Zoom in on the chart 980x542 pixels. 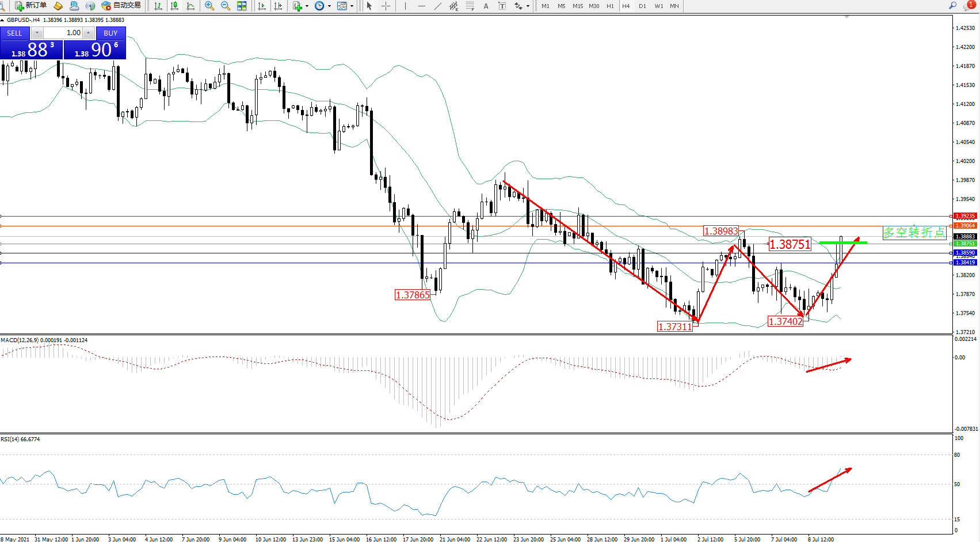[209, 6]
